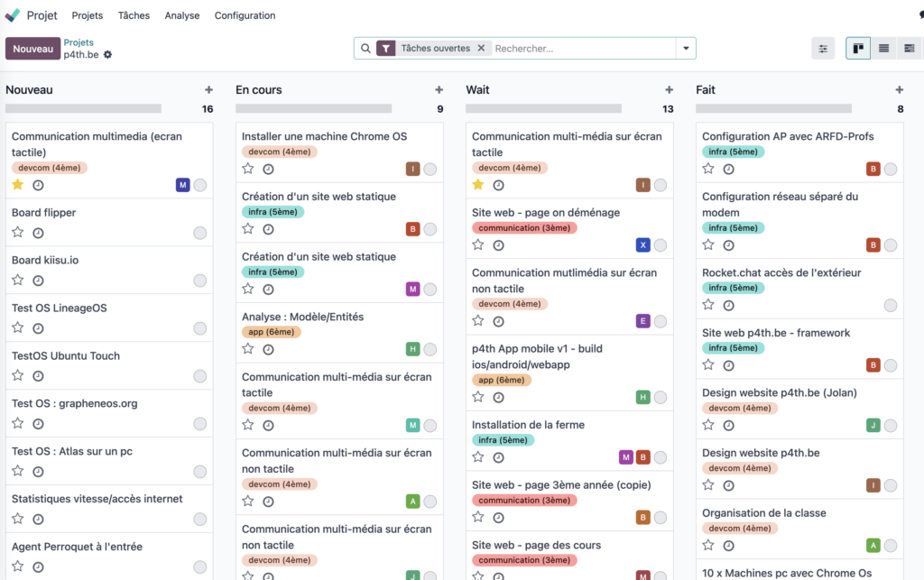The width and height of the screenshot is (924, 580).
Task: Unstar the Communication multimedia (ecran tactile) task
Action: pyautogui.click(x=18, y=185)
